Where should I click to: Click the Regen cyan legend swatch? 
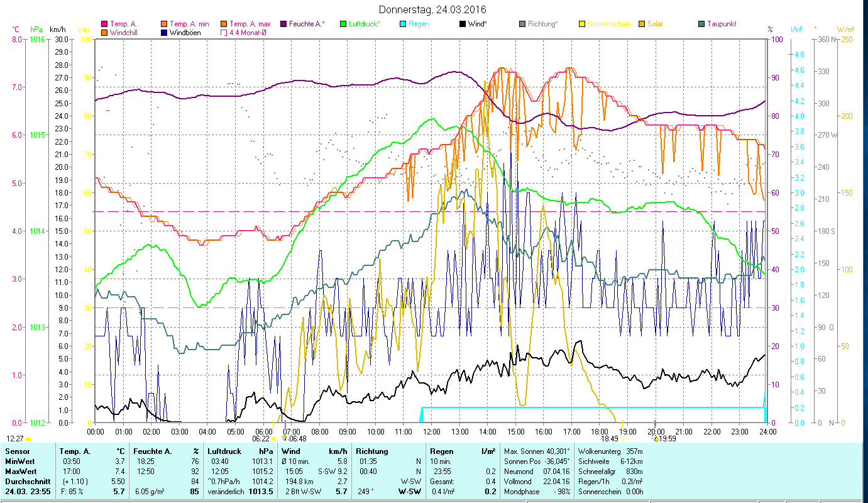click(403, 24)
